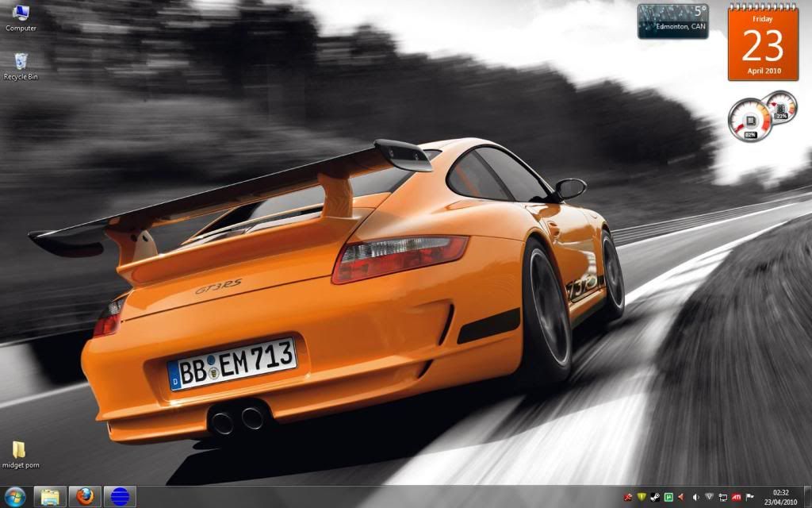
Task: Click the Steam tray icon
Action: [654, 498]
